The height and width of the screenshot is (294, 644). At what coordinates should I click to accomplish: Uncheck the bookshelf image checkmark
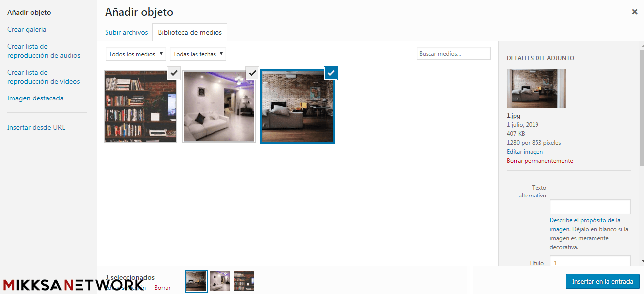point(174,73)
